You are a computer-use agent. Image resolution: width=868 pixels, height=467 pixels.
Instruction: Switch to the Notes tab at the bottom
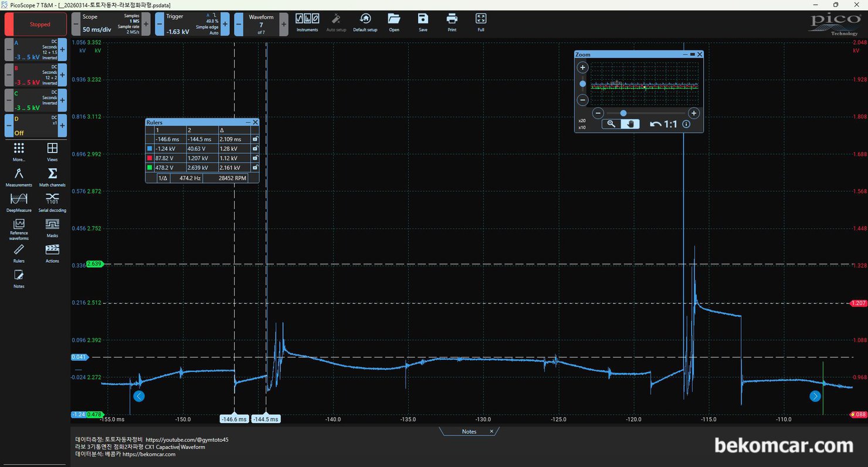(468, 431)
